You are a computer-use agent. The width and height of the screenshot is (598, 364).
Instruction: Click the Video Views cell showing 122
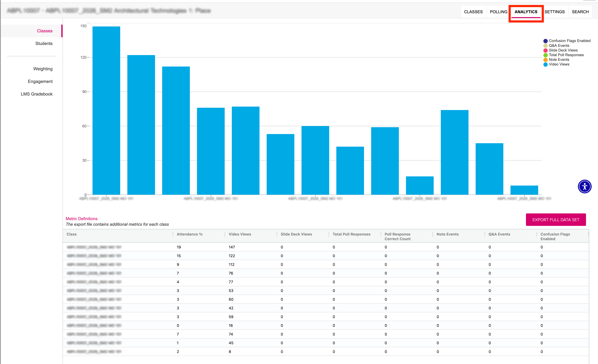pos(232,256)
